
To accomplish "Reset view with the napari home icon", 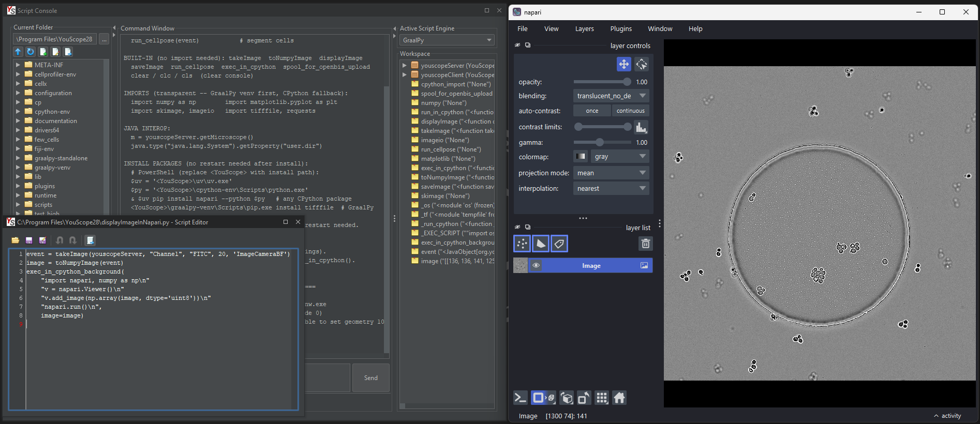I will (x=619, y=398).
